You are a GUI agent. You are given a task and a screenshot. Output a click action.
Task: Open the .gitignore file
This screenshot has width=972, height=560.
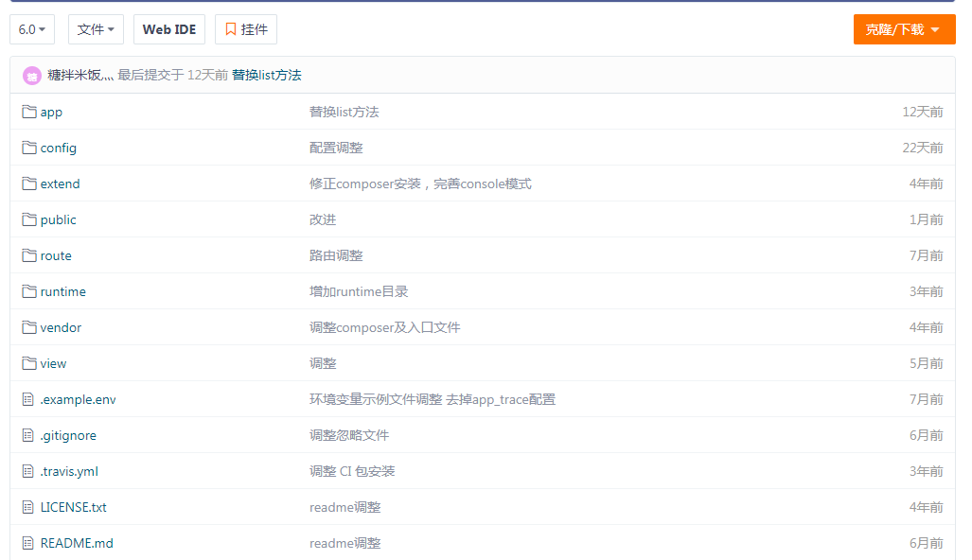point(68,435)
